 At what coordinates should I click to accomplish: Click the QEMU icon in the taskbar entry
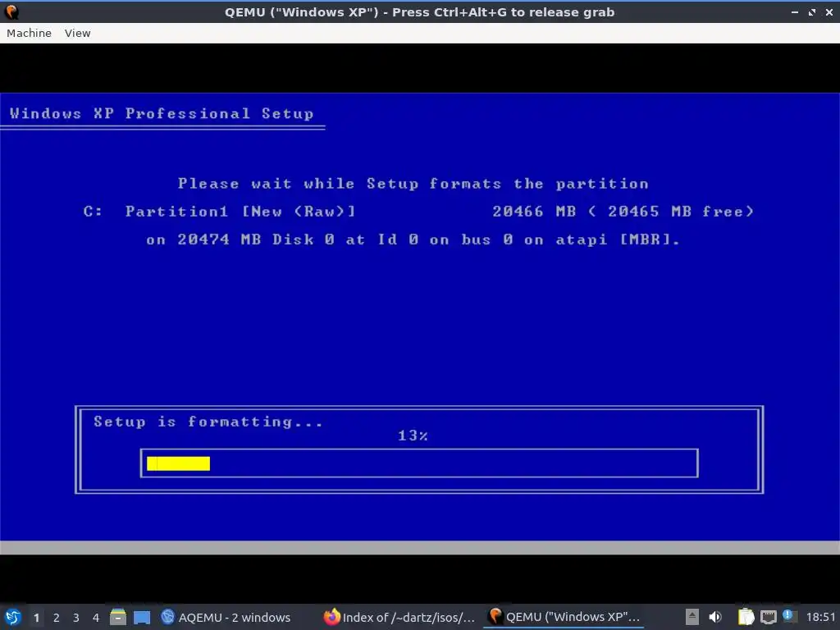495,617
